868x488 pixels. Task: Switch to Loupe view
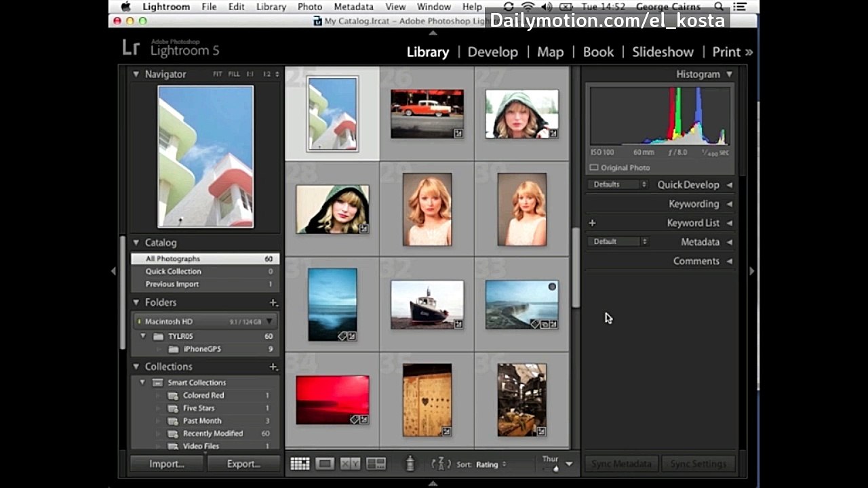tap(325, 464)
